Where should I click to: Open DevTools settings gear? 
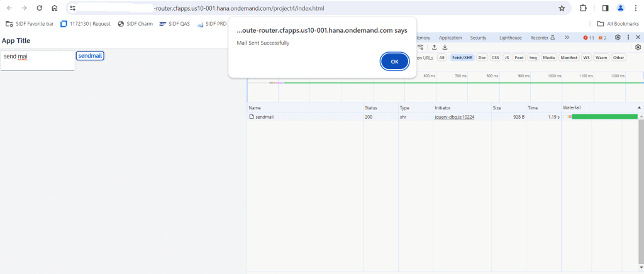pyautogui.click(x=618, y=37)
